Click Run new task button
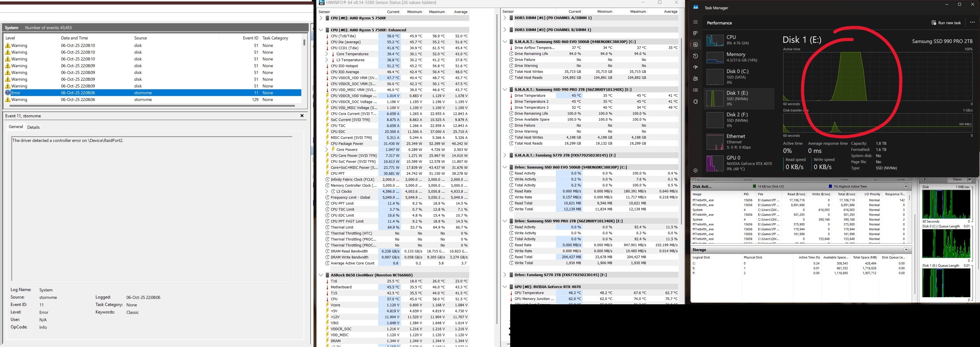The image size is (980, 347). pos(946,23)
